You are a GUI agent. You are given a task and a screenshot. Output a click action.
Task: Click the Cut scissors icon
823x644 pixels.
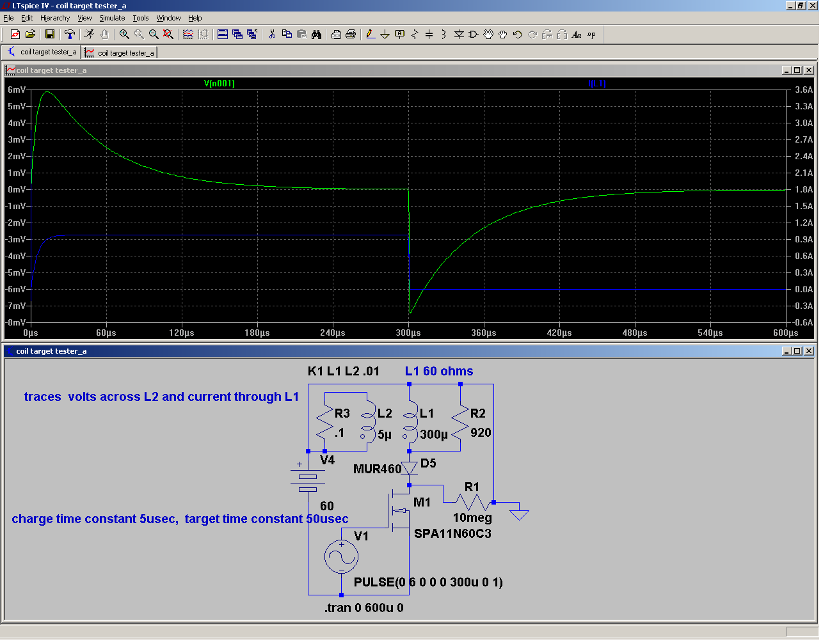tap(272, 35)
